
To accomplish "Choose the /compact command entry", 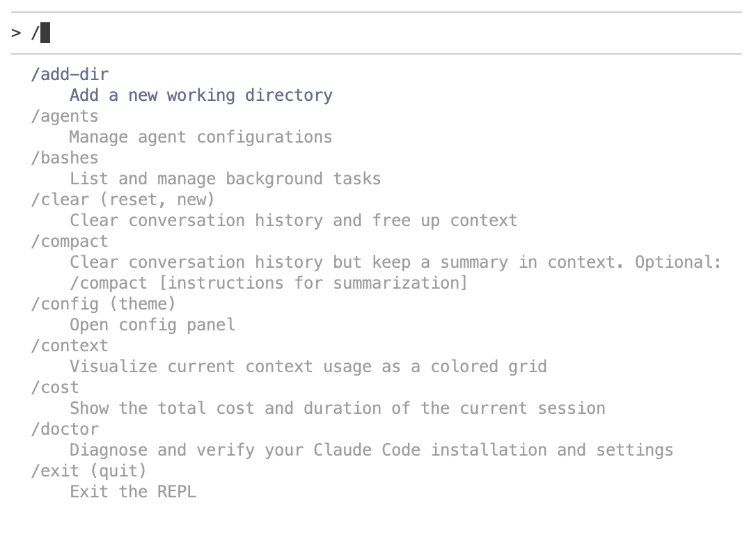I will coord(70,241).
